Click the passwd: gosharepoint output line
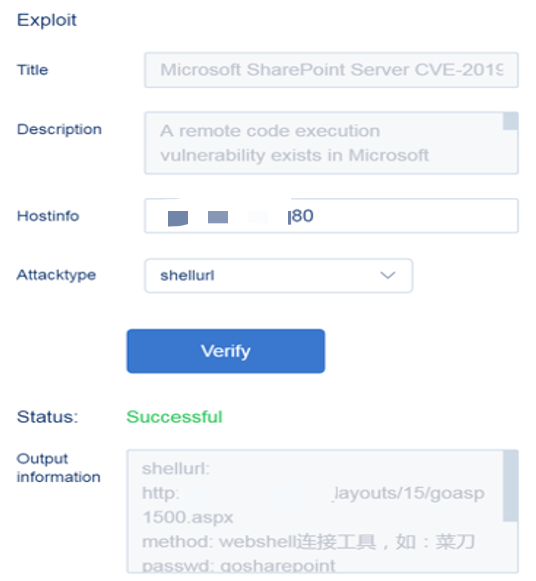Screen dimensions: 536x581 (239, 565)
